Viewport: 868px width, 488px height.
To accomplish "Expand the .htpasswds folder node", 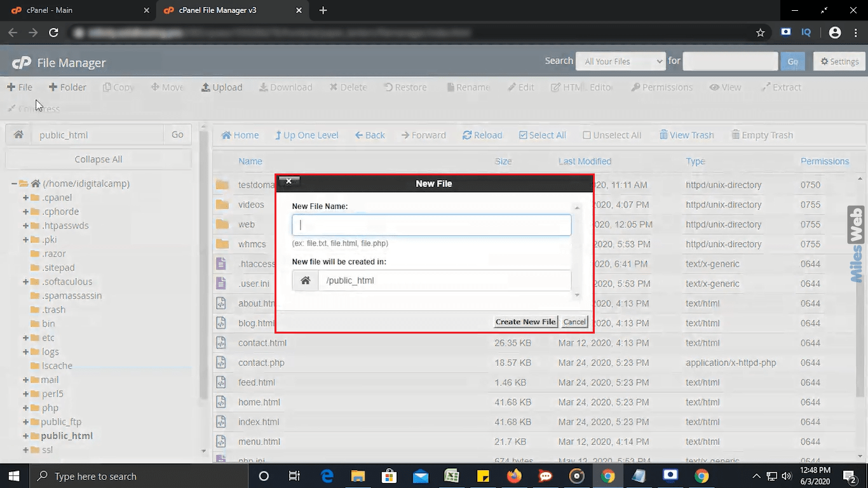I will pos(25,226).
